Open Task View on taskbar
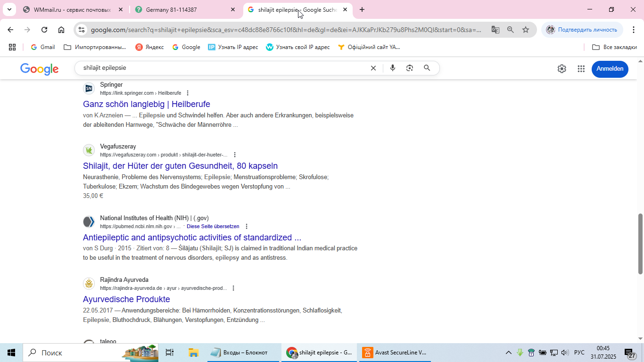 pyautogui.click(x=170, y=353)
